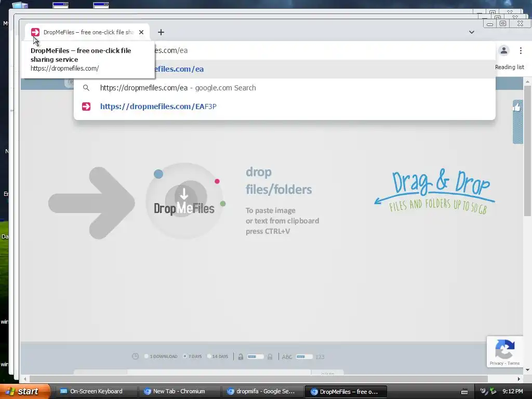Open the reCAPTCHA Terms link
This screenshot has width=532, height=399.
[x=514, y=363]
